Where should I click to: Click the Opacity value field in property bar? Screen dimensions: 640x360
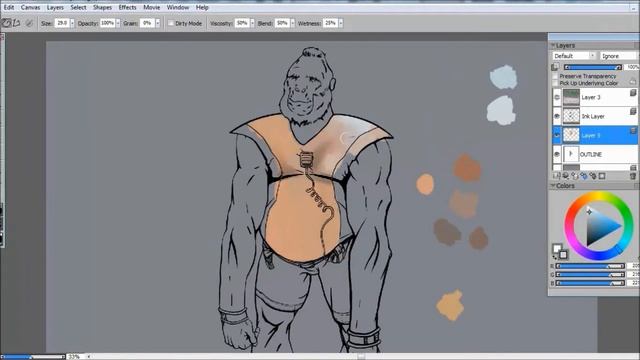coord(108,23)
